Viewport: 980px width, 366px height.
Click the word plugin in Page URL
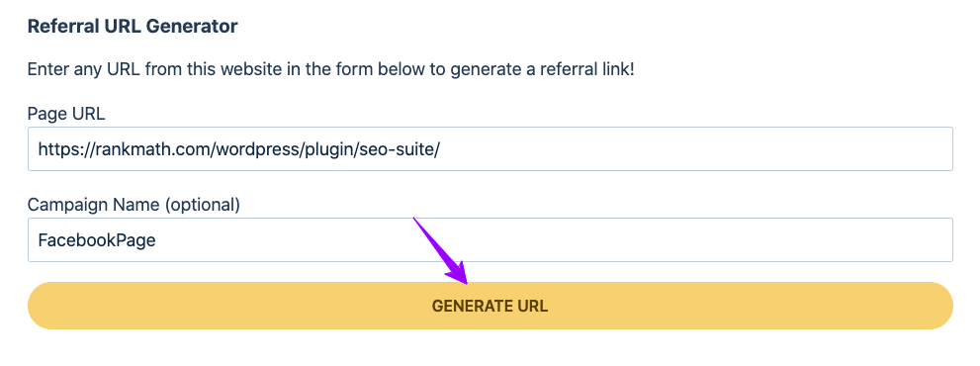coord(330,149)
